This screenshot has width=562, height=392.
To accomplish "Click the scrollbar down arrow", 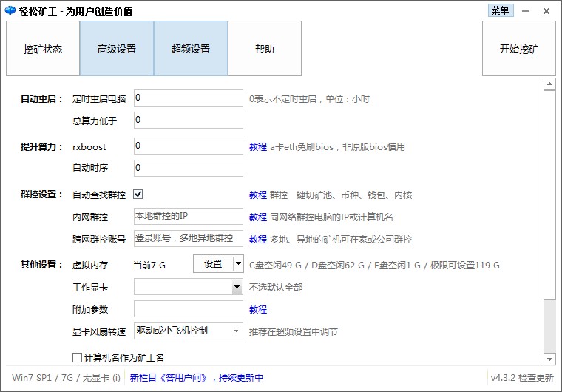I will click(549, 359).
